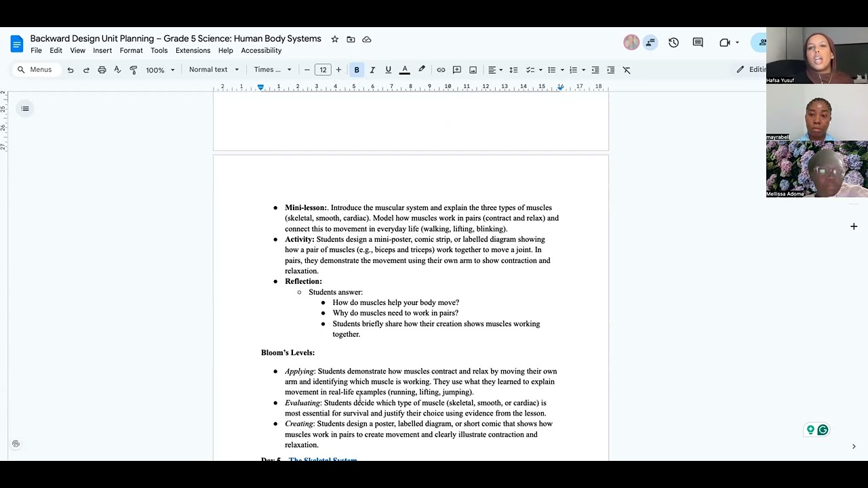
Task: Insert an image
Action: [x=473, y=70]
